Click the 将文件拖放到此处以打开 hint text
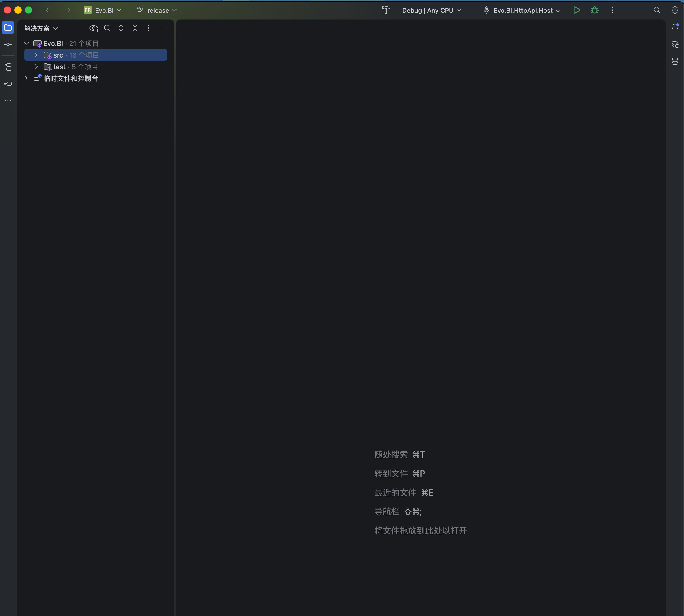The height and width of the screenshot is (616, 684). tap(420, 530)
